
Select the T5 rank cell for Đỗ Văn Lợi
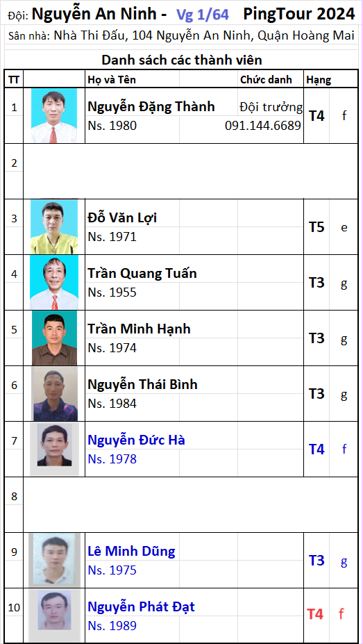click(x=316, y=227)
